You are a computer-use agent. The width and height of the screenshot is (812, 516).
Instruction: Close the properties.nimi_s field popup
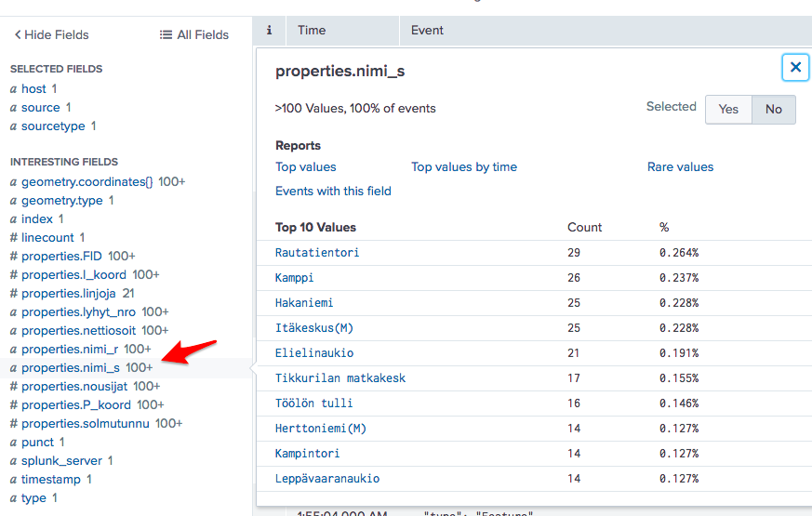pos(795,67)
